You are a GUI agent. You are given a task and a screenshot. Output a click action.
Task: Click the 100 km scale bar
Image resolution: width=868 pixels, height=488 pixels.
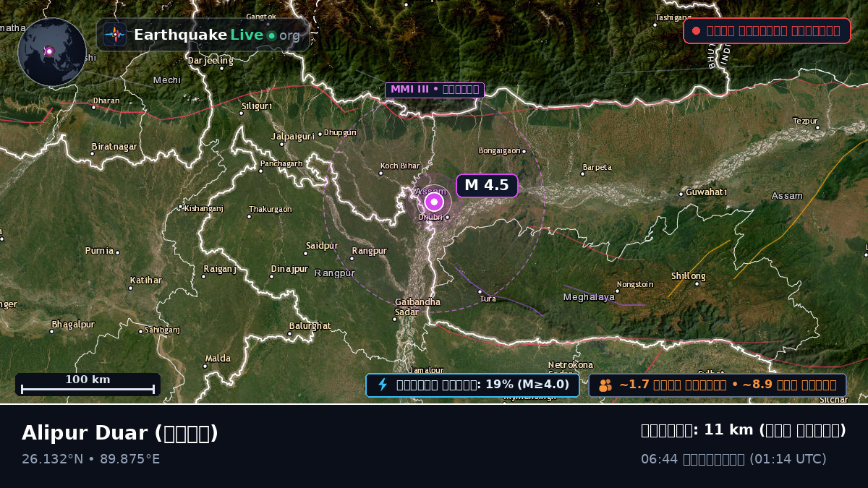88,385
